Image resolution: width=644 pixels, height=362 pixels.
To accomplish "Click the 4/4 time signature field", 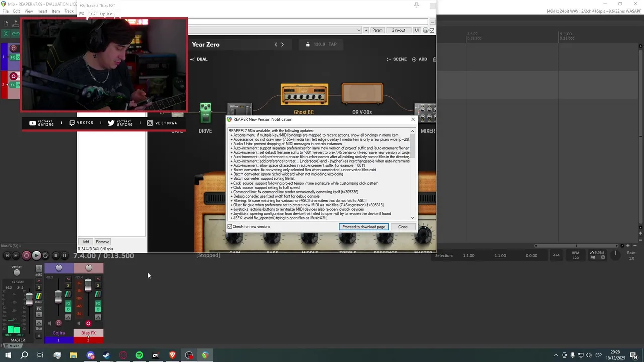I will (556, 255).
